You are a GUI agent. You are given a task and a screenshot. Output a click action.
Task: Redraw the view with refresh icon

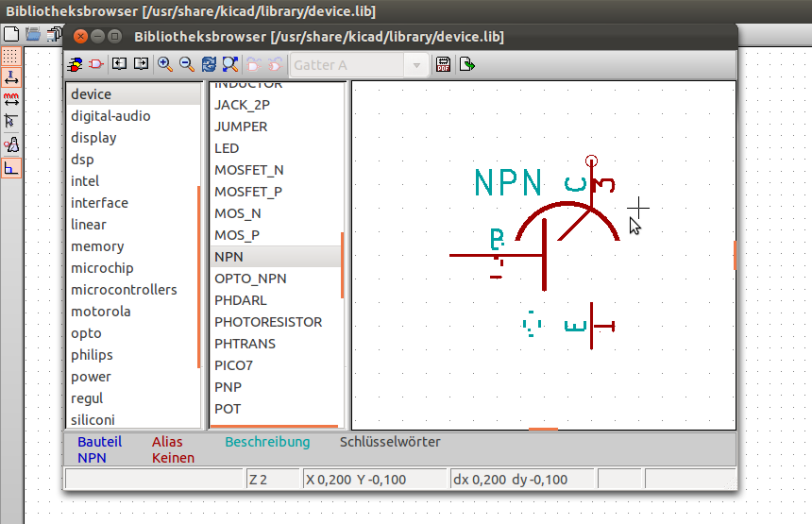[209, 64]
